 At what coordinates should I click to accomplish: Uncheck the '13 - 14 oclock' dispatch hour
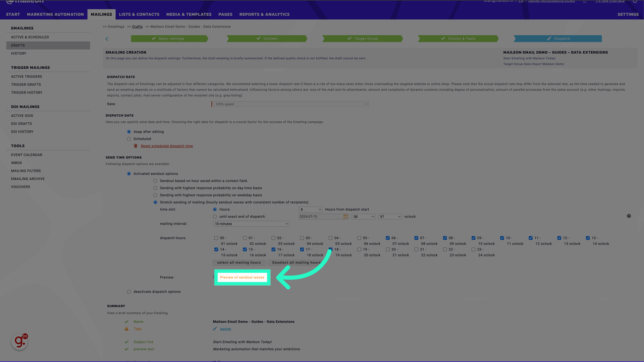pos(588,238)
